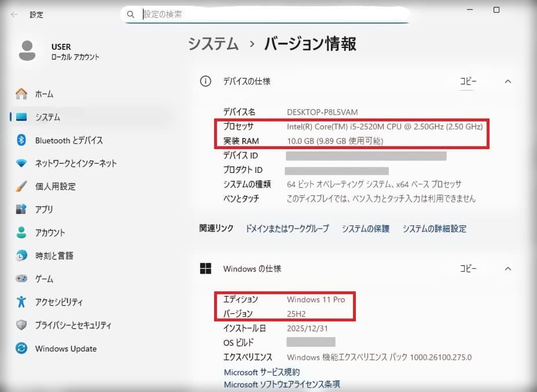The height and width of the screenshot is (392, 537).
Task: Click the back arrow at top left
Action: pos(13,14)
